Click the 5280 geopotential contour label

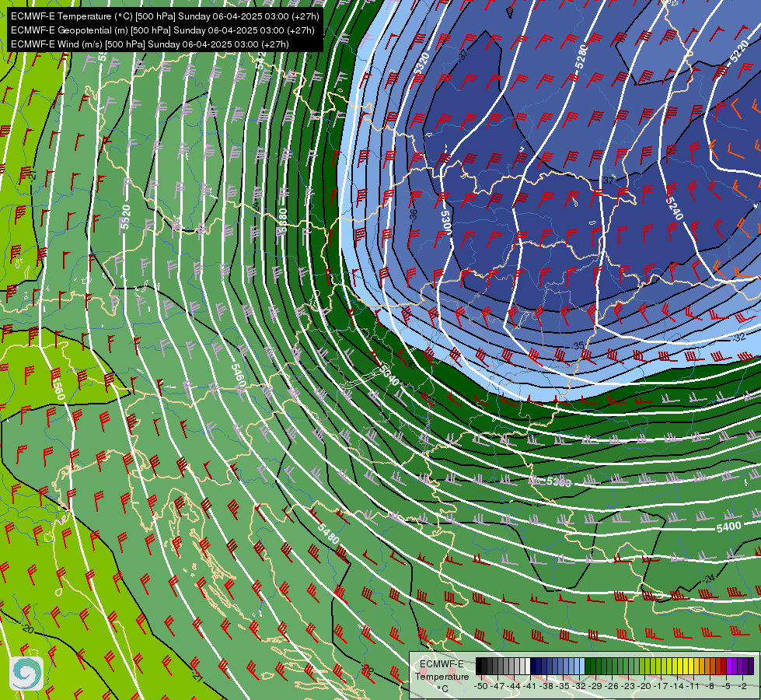tap(581, 57)
